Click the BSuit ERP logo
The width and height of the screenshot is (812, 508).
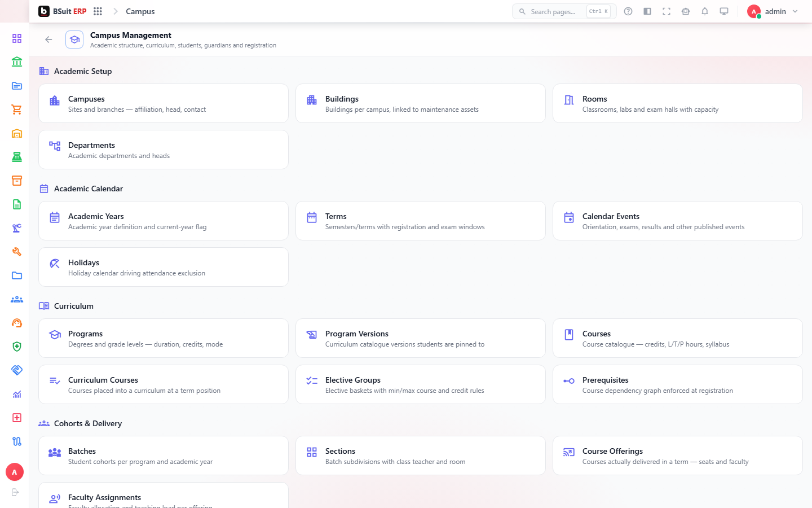(x=63, y=11)
